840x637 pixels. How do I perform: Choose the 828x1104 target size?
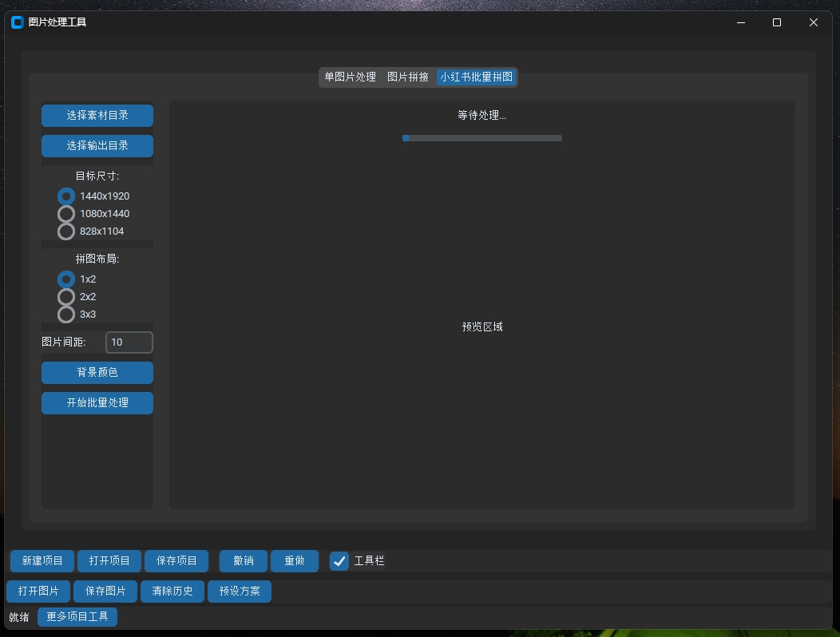pyautogui.click(x=91, y=231)
